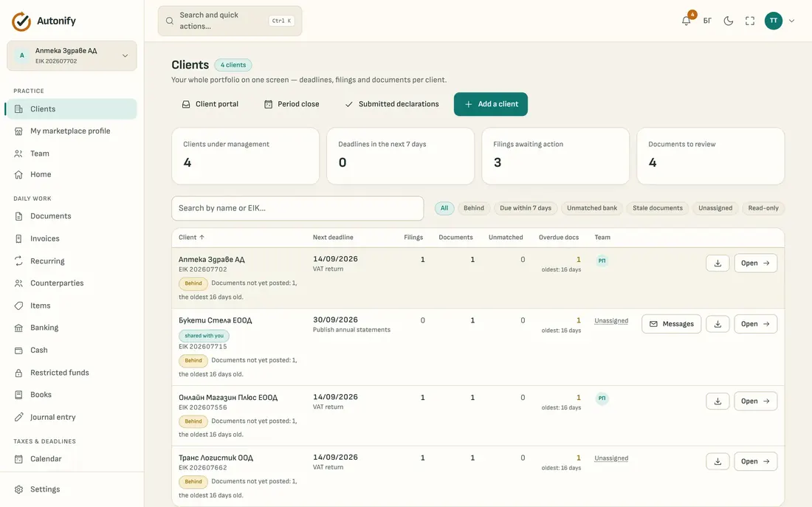Expand company switcher Аптека Здраве АД
Screen dimensions: 812x507
[x=72, y=55]
